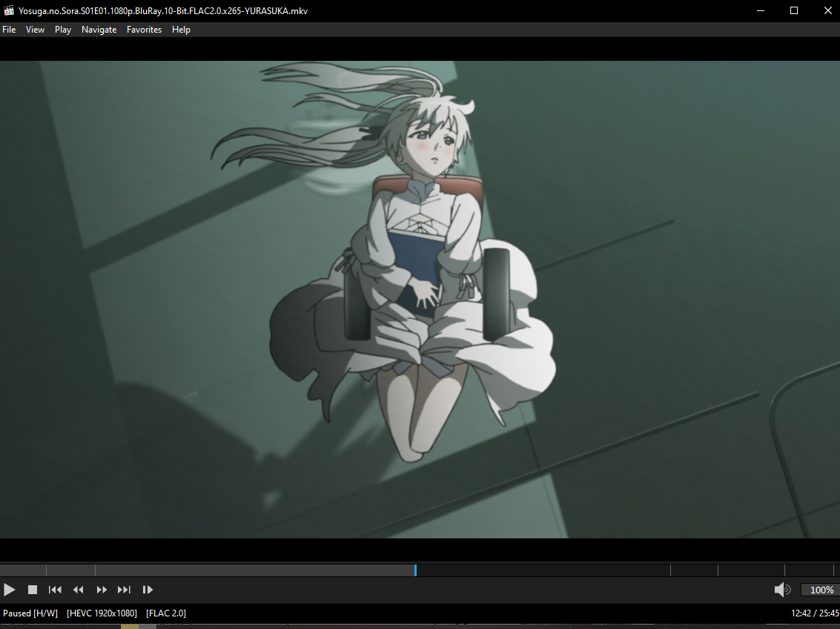Click the 12:42 / 25:45 time display

pyautogui.click(x=815, y=613)
